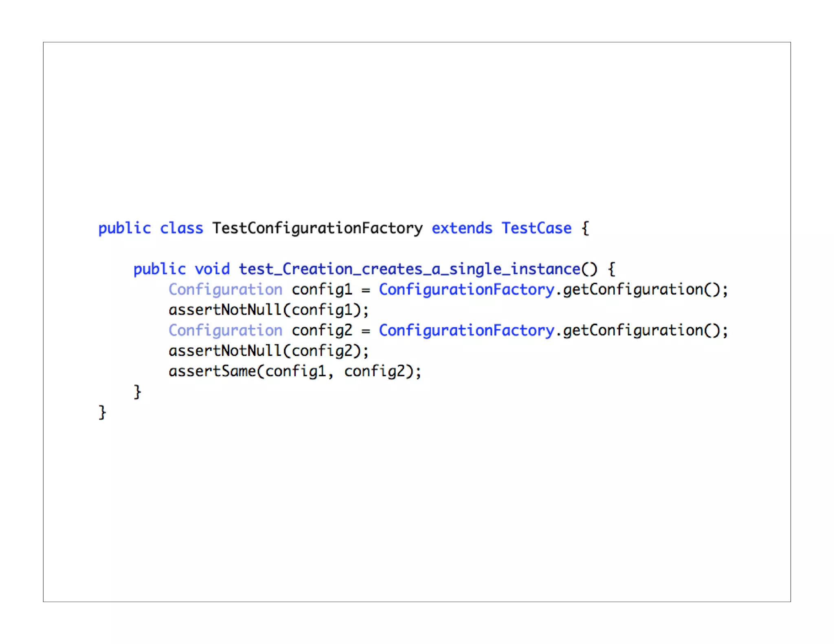Click getConfiguration() call on config2 line

pyautogui.click(x=642, y=331)
